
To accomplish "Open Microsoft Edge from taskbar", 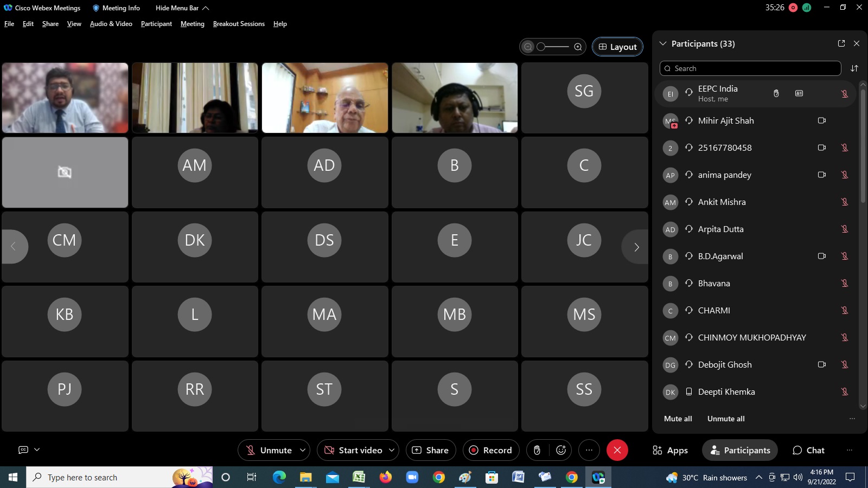I will [x=279, y=477].
